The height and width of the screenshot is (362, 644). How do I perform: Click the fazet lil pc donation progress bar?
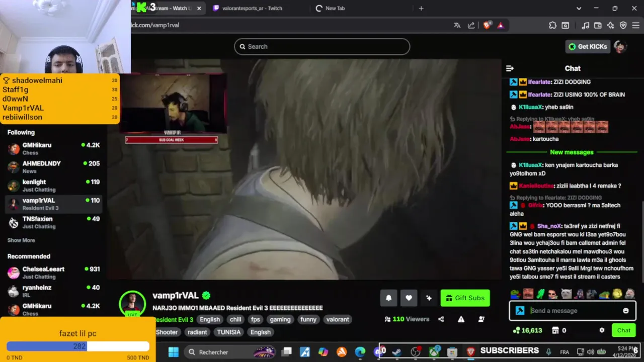click(x=78, y=346)
